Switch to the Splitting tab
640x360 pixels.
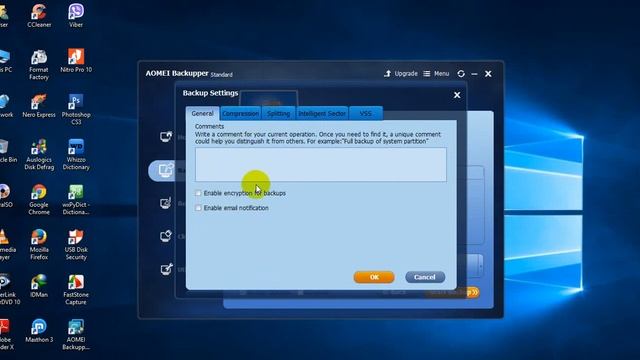(x=278, y=113)
